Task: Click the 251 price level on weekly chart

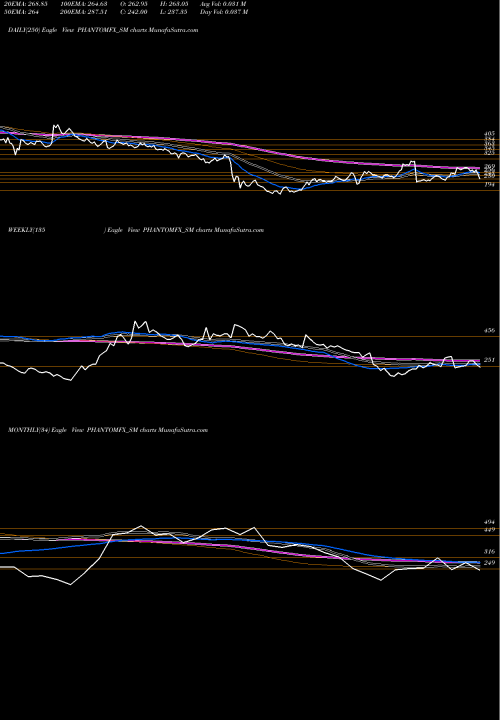Action: point(489,360)
